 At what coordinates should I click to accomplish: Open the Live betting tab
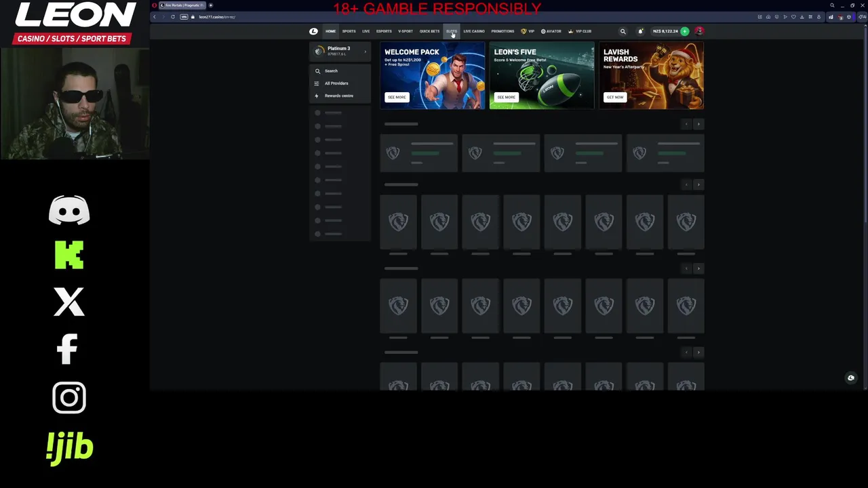point(366,31)
